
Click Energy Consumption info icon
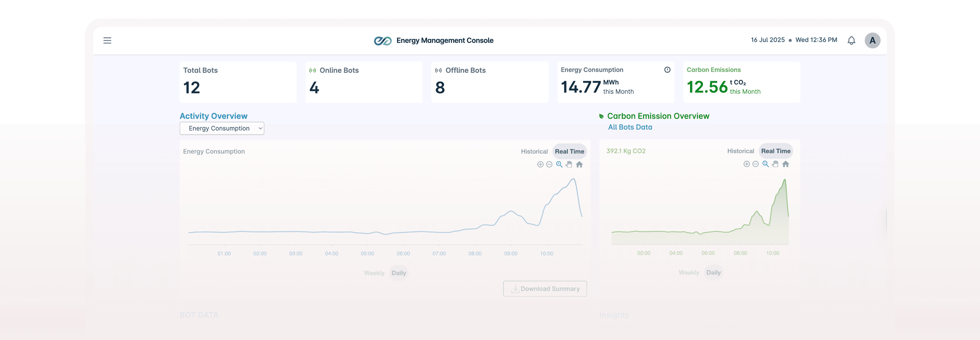click(667, 70)
